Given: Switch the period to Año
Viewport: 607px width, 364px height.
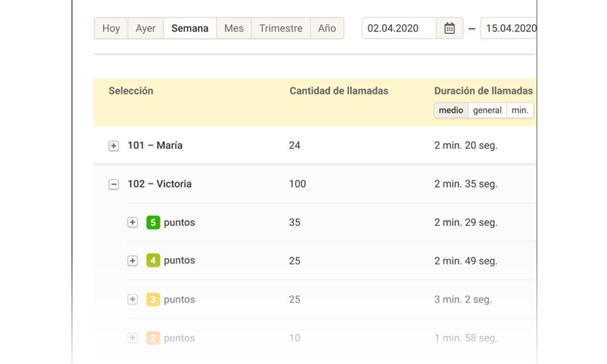Looking at the screenshot, I should pos(327,28).
